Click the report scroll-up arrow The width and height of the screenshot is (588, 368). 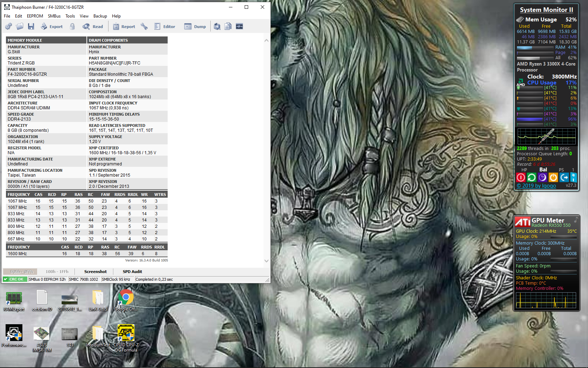pos(266,41)
